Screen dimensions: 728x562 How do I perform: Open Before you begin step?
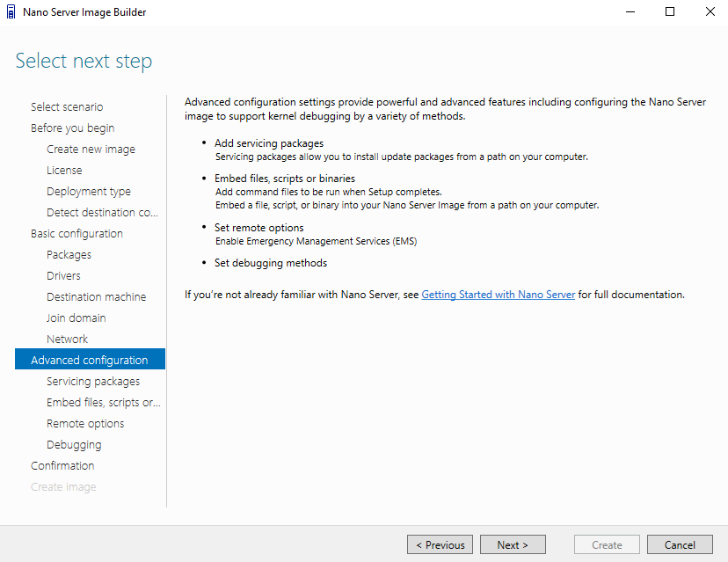tap(72, 128)
